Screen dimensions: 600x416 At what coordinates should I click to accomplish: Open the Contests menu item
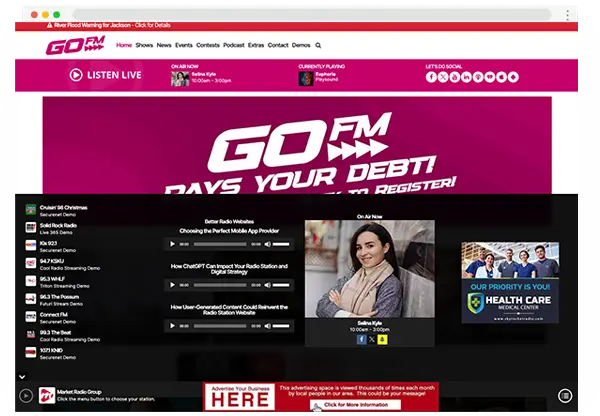208,45
